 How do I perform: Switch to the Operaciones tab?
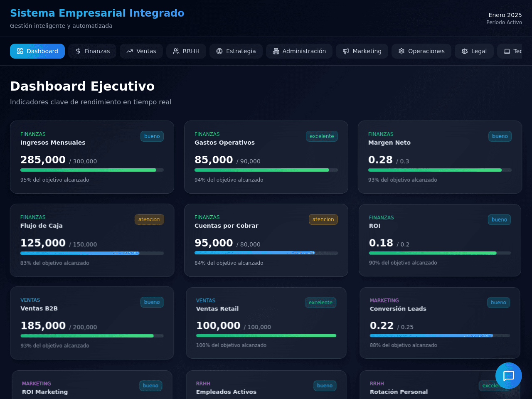point(421,51)
